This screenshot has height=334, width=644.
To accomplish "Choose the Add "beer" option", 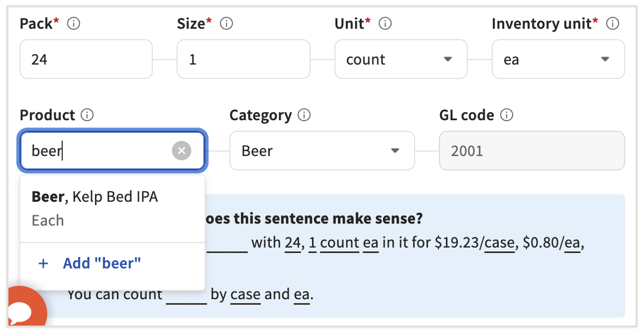I will 101,263.
